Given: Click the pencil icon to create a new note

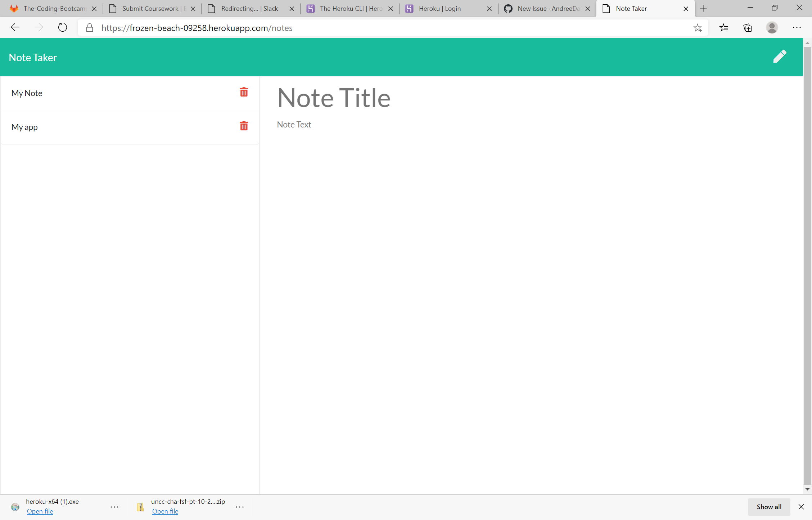Looking at the screenshot, I should [x=780, y=57].
